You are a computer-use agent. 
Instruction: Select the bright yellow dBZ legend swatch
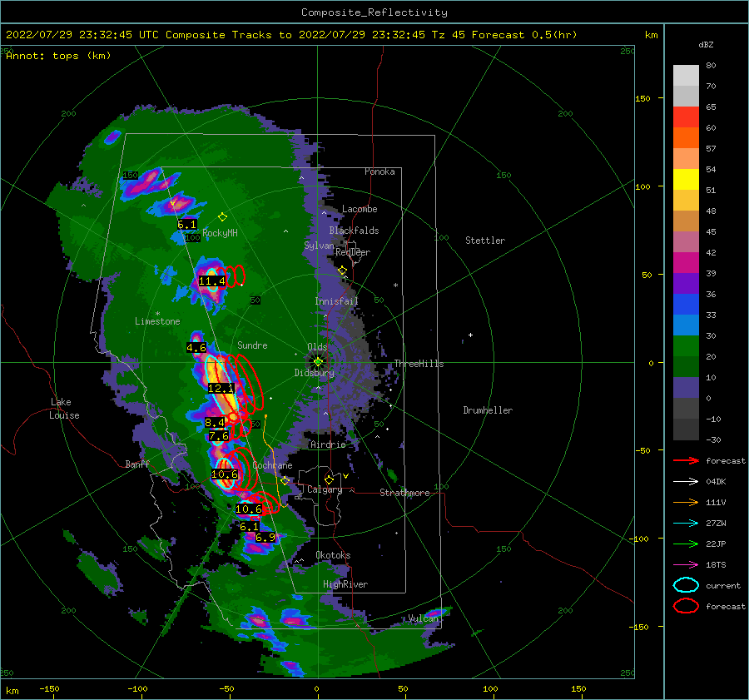tap(686, 179)
